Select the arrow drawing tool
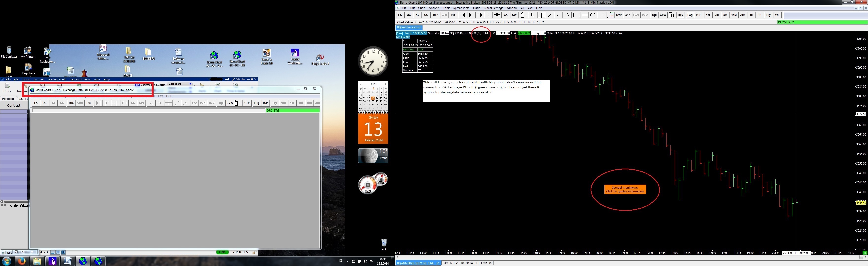 602,15
